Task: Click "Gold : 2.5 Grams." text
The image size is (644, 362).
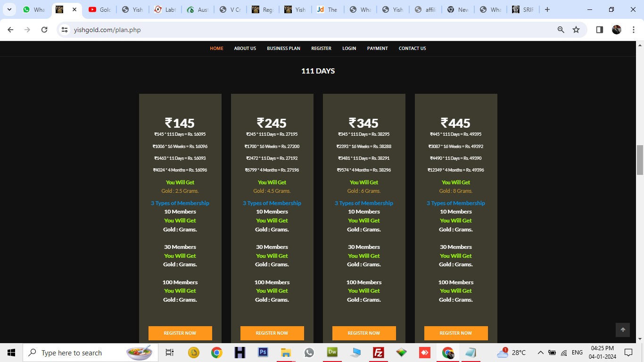Action: tap(180, 191)
